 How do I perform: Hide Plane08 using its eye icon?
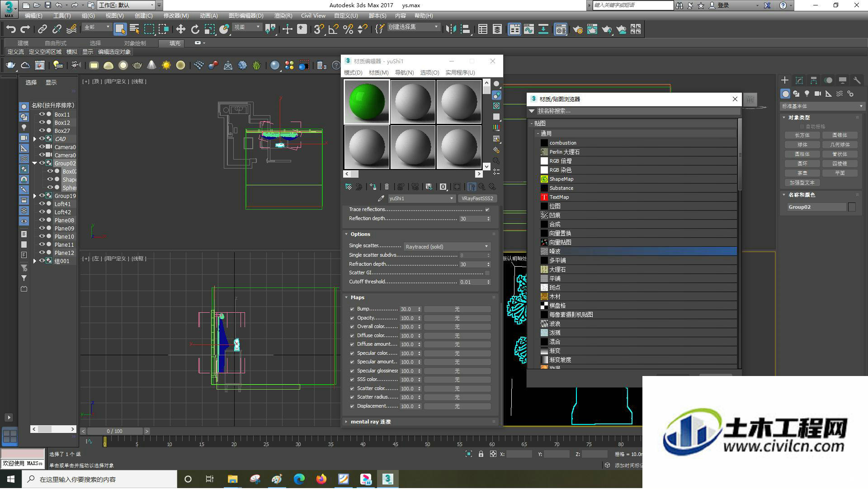click(x=42, y=220)
